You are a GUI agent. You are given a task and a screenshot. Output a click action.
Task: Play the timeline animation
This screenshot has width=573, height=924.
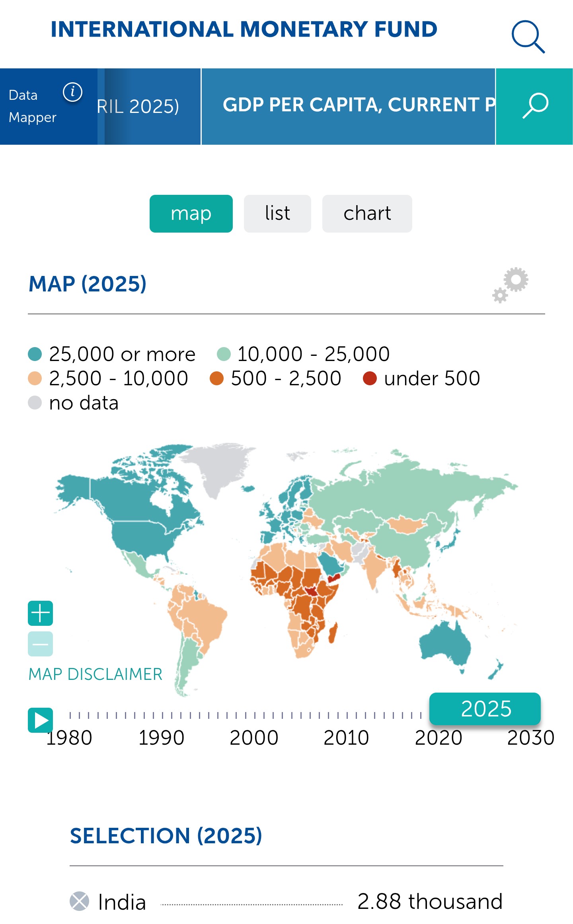pyautogui.click(x=40, y=720)
